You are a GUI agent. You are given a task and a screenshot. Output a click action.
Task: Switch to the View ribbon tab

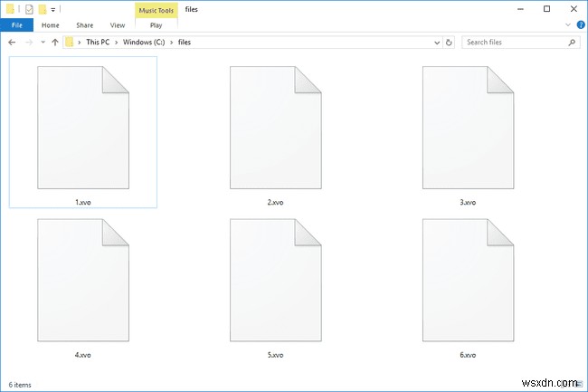tap(118, 25)
